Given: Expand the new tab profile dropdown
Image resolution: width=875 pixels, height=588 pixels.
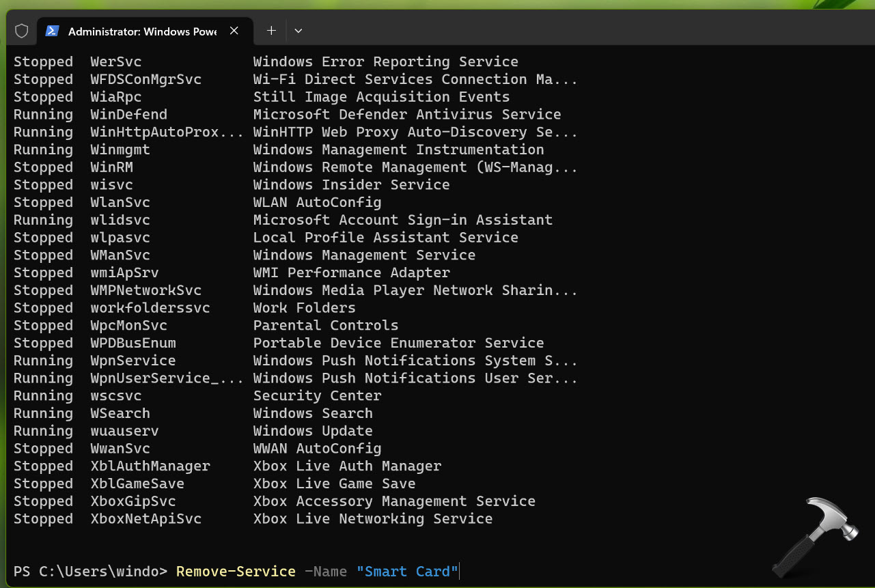Looking at the screenshot, I should pos(298,31).
